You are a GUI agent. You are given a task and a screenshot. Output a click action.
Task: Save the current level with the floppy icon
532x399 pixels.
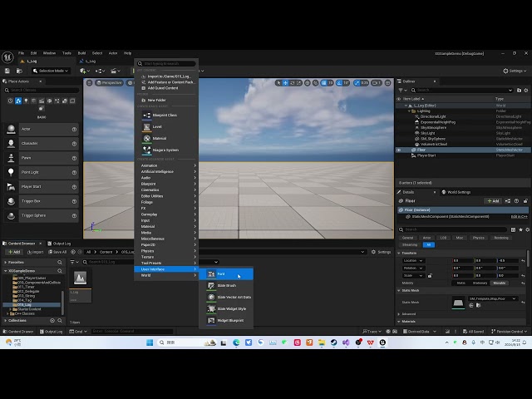[7, 71]
